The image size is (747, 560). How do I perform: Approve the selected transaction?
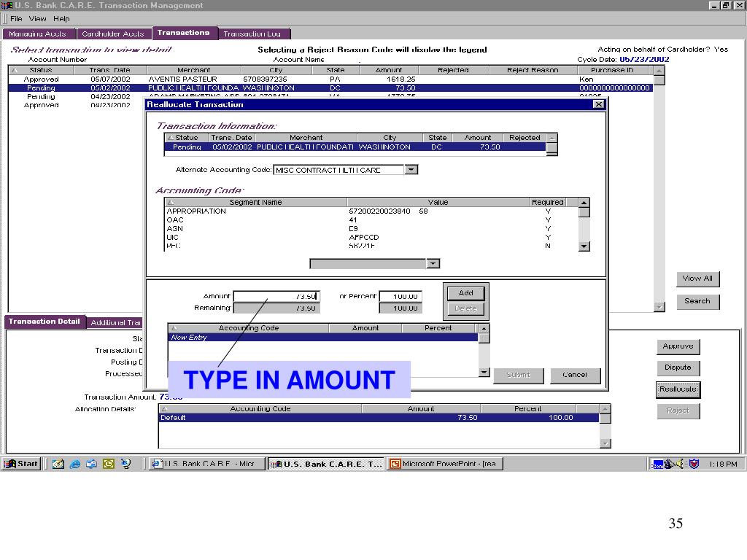[678, 346]
